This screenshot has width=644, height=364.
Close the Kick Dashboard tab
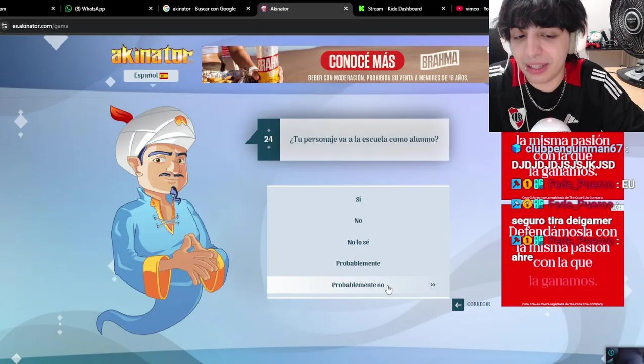(443, 9)
